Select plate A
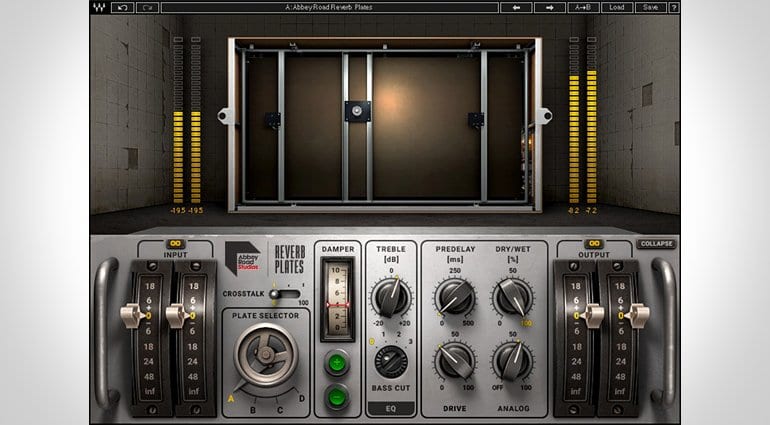The width and height of the screenshot is (770, 425). pyautogui.click(x=231, y=398)
